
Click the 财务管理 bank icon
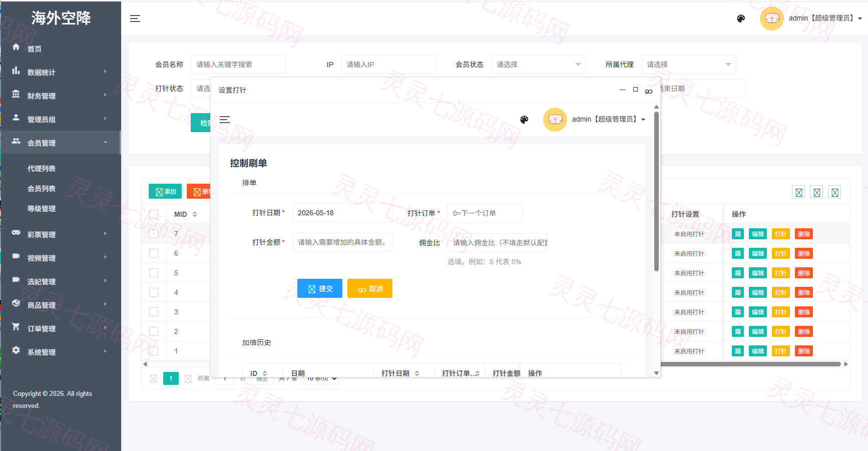(16, 94)
